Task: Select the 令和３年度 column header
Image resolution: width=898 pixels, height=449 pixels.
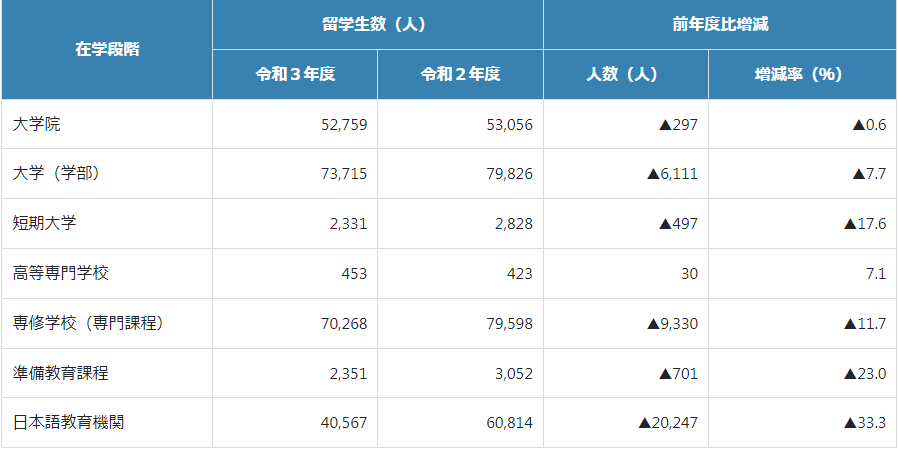Action: 294,74
